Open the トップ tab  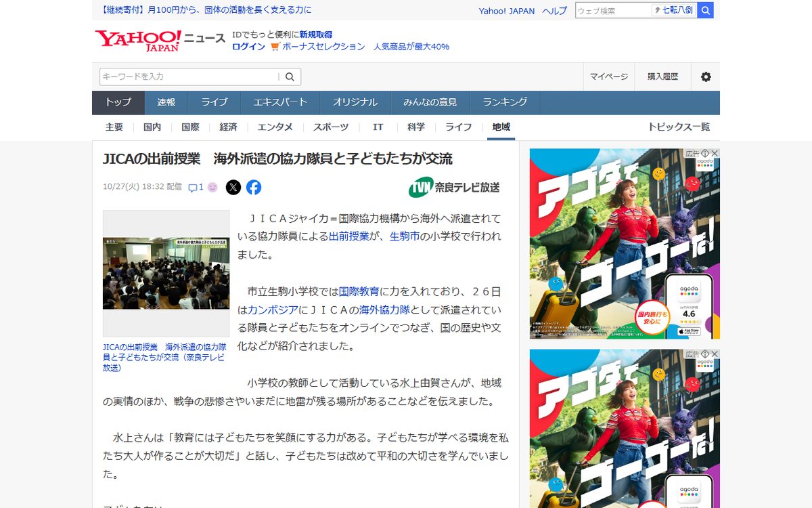tap(118, 102)
